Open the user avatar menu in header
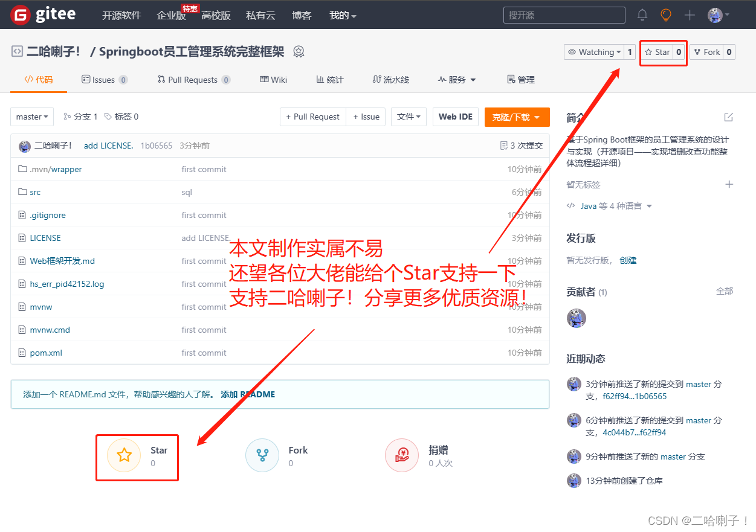 718,15
